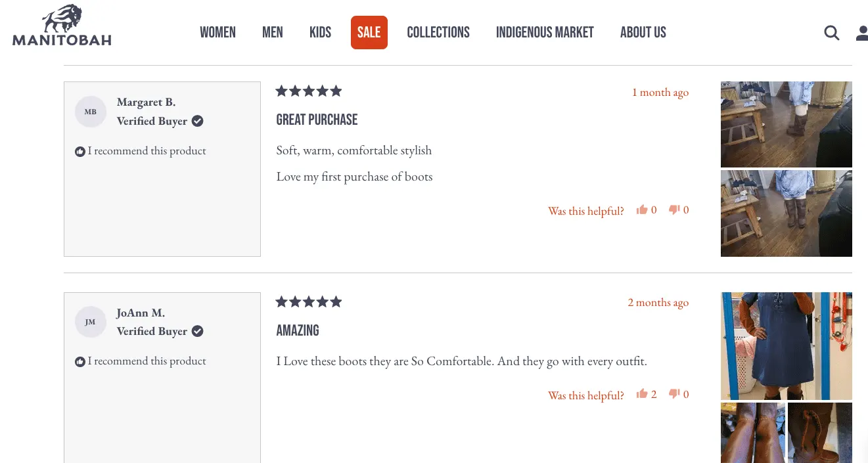Click the 2 months ago timestamp
Image resolution: width=868 pixels, height=463 pixels.
click(x=658, y=302)
